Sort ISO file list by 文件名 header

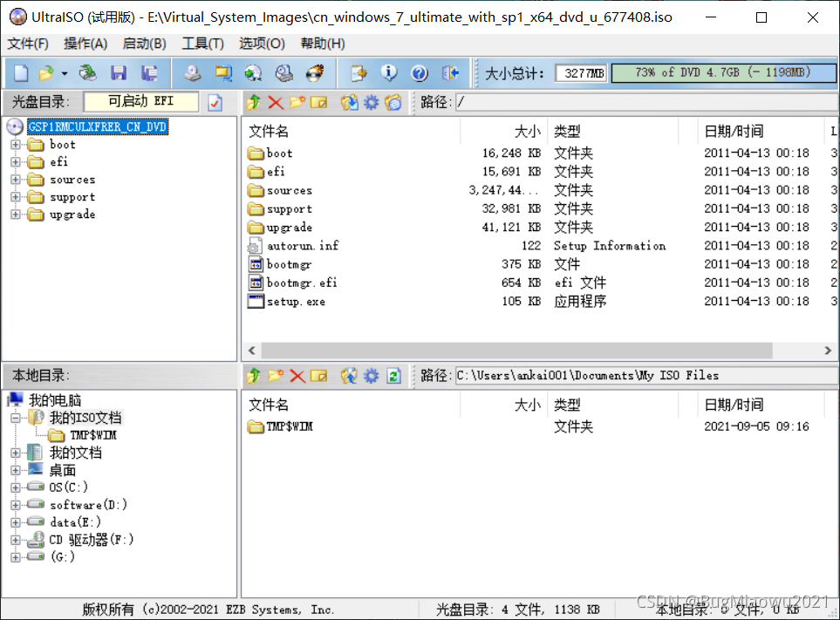[269, 131]
